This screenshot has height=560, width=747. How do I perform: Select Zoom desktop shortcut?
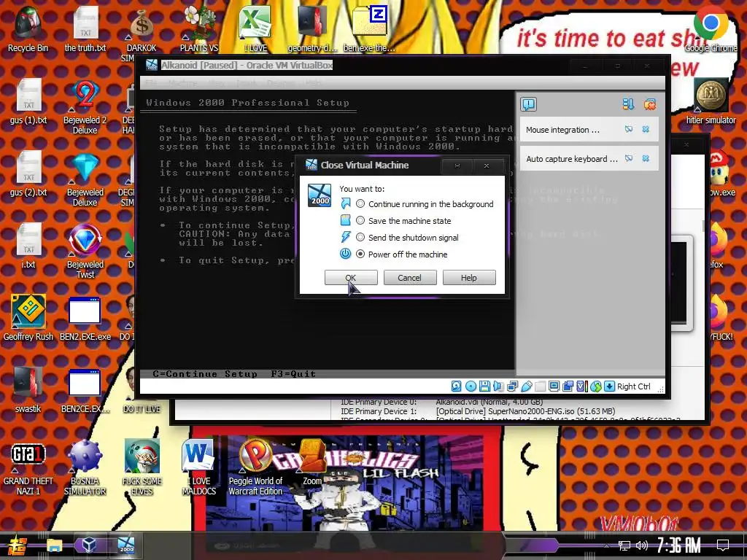tap(312, 462)
